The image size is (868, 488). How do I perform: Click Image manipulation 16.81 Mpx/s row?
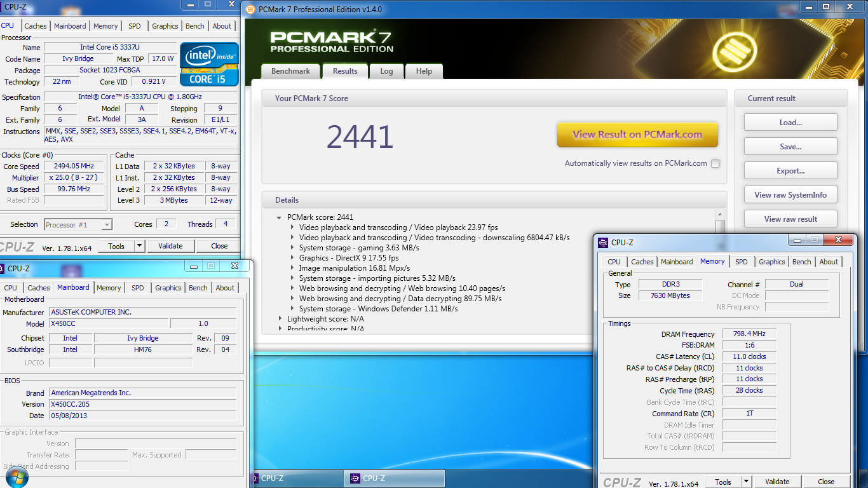pyautogui.click(x=355, y=268)
